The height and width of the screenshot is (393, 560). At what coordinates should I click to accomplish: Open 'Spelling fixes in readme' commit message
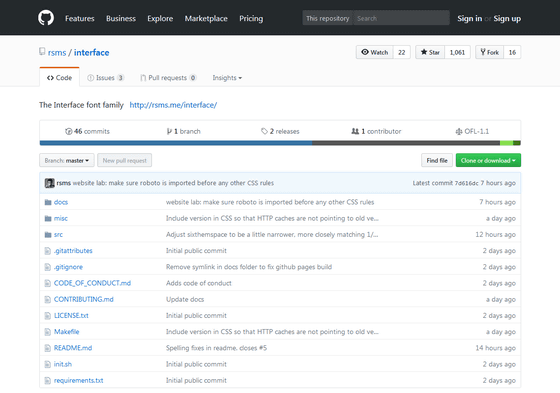tap(216, 348)
